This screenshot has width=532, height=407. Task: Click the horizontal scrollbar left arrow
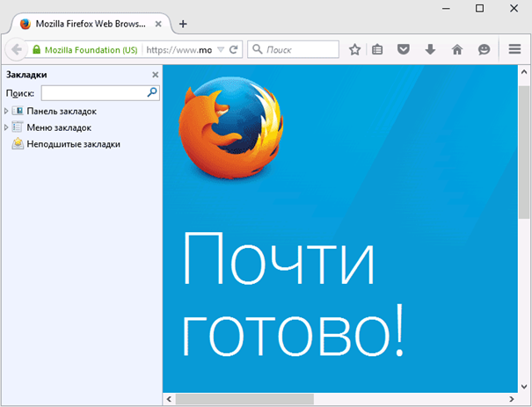coord(169,399)
